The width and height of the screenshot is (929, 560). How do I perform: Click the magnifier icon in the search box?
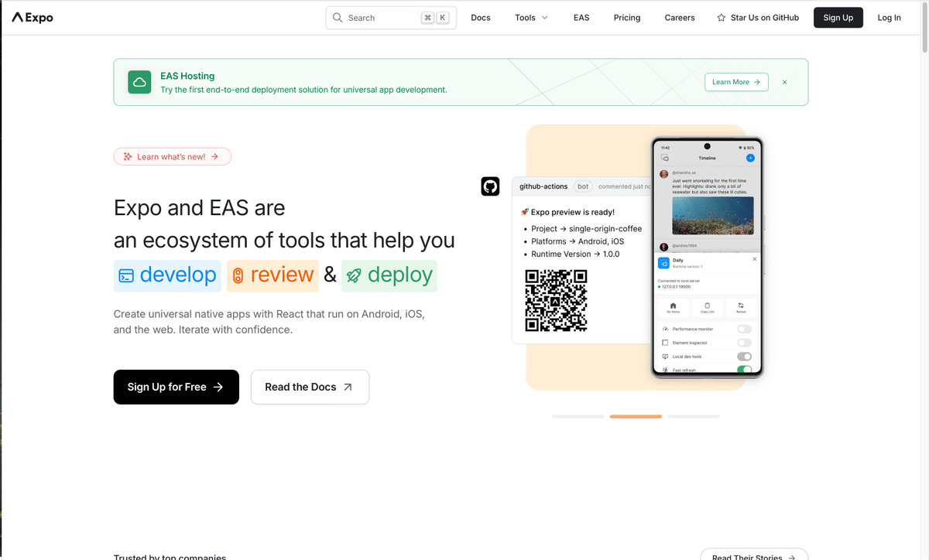click(338, 18)
